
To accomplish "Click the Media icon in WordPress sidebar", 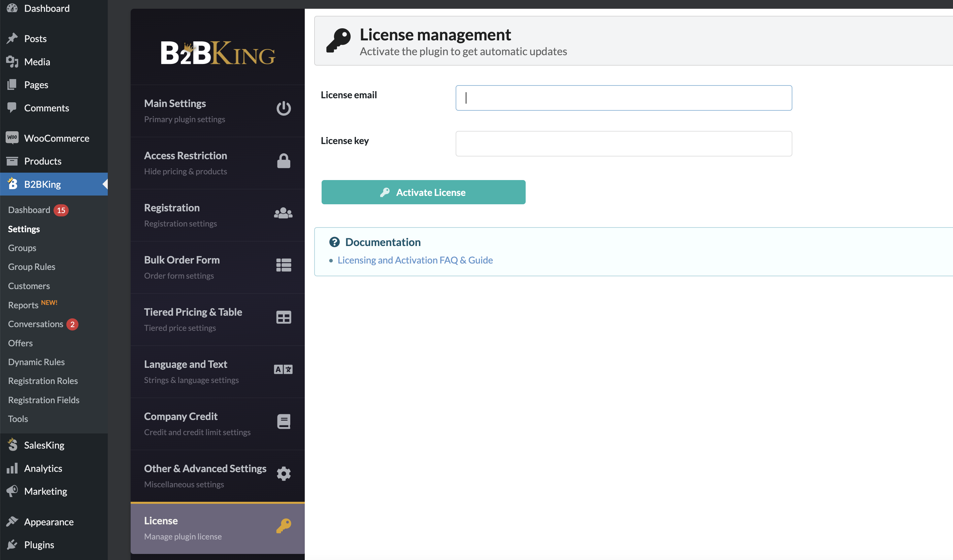I will (x=12, y=62).
